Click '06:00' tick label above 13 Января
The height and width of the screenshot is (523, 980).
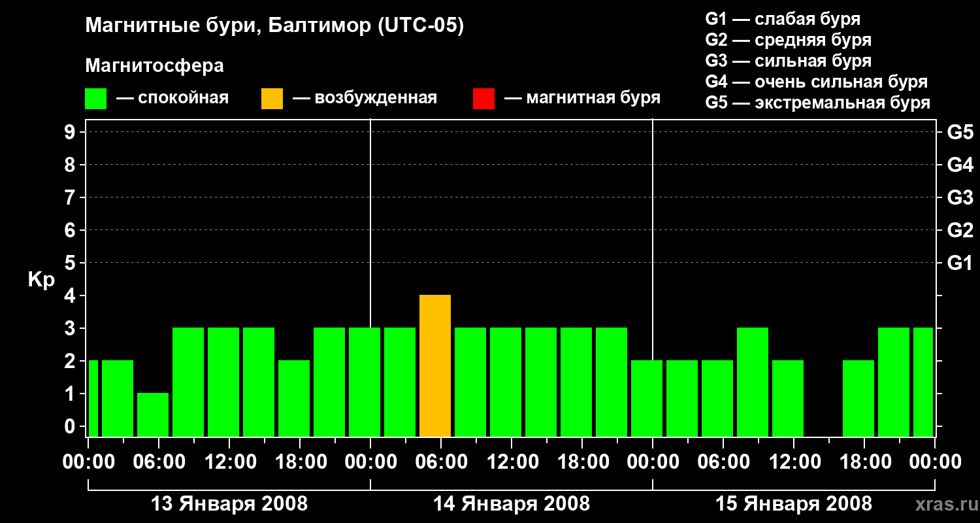click(159, 462)
